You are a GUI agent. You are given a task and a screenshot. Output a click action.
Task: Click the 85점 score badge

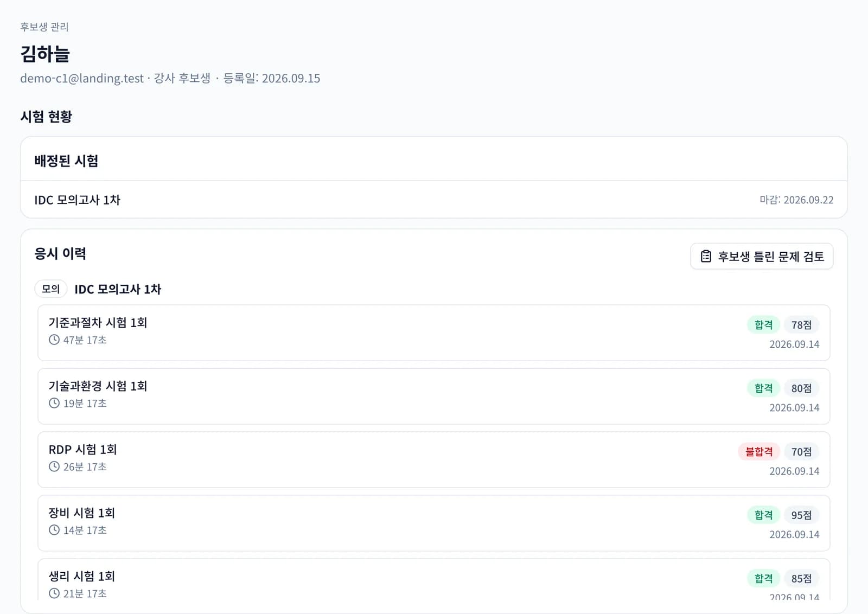802,579
